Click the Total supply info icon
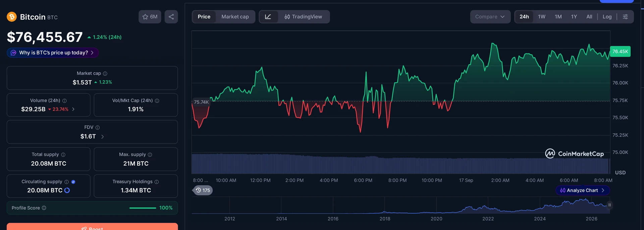Screen dimensions: 644x230 pos(63,155)
